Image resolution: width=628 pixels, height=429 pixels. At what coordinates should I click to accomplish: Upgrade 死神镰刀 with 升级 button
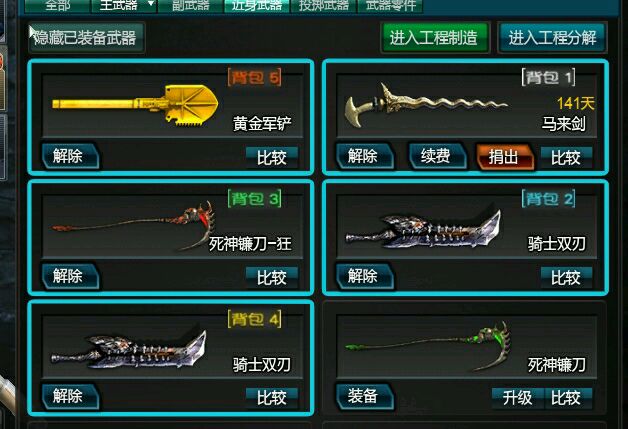pyautogui.click(x=517, y=398)
